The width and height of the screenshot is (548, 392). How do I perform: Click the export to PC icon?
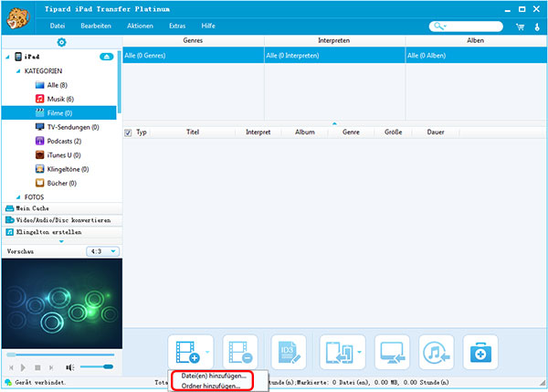point(392,352)
